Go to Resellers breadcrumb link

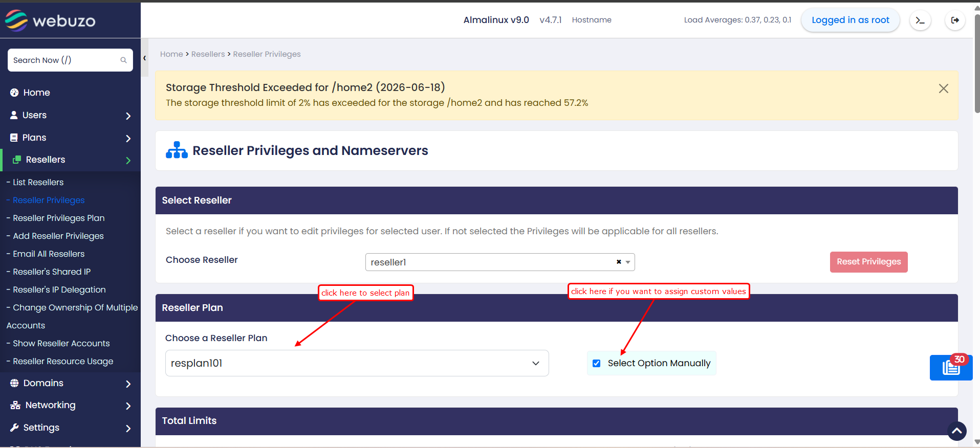click(x=208, y=54)
